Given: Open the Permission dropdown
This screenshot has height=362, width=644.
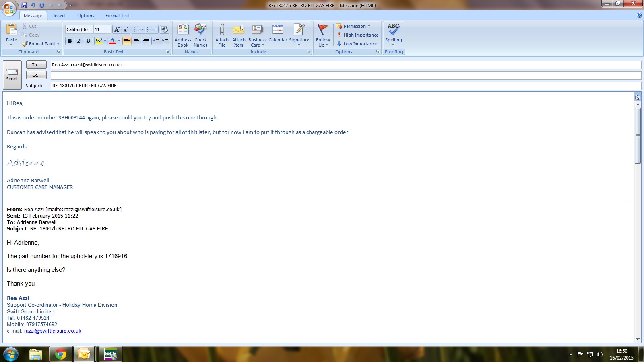Looking at the screenshot, I should (x=353, y=26).
